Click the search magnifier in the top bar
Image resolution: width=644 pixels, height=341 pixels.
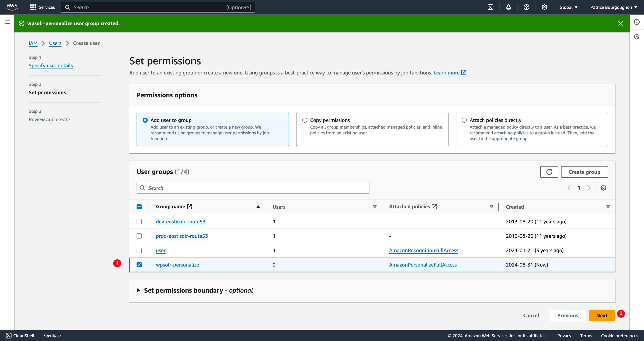pyautogui.click(x=68, y=7)
